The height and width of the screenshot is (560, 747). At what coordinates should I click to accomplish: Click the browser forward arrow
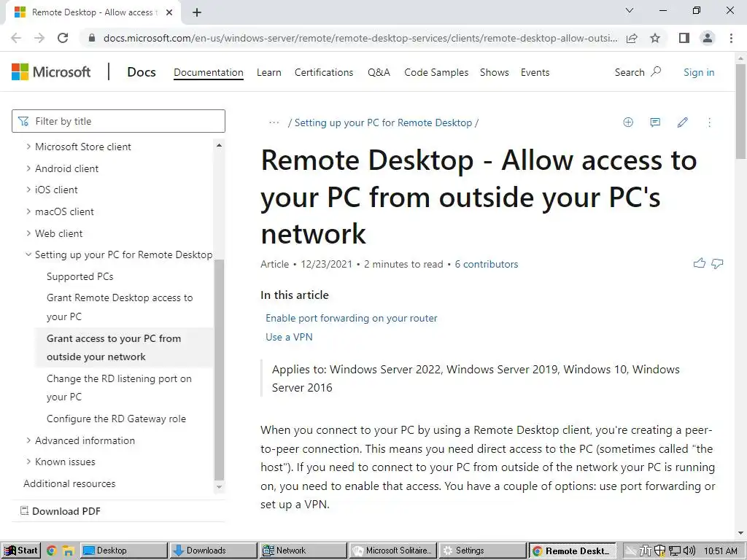click(x=39, y=38)
